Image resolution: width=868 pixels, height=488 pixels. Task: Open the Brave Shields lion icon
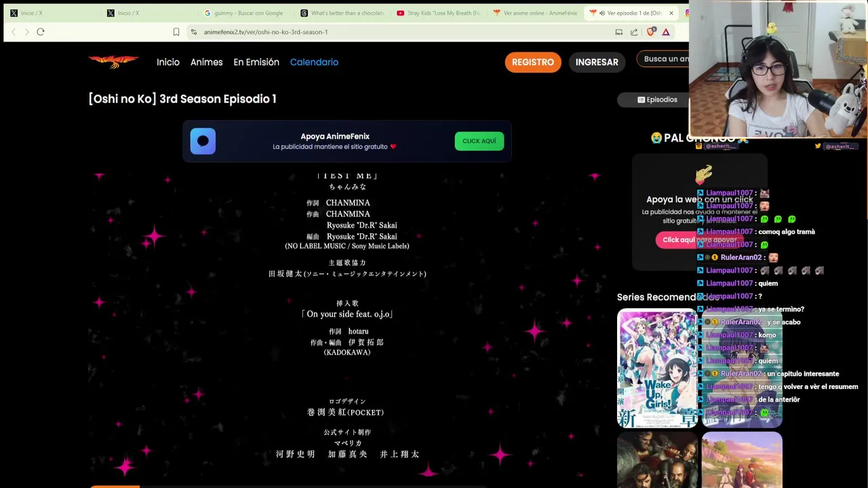[x=651, y=32]
